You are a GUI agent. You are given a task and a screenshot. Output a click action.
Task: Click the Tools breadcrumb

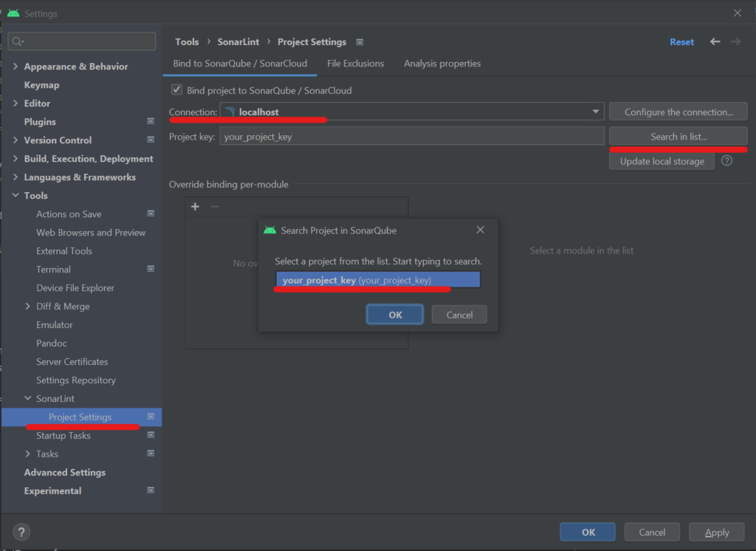[187, 42]
